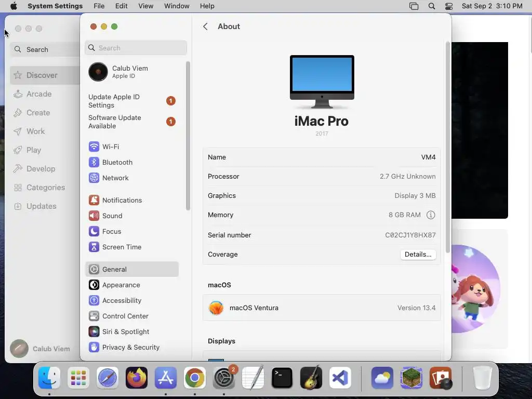This screenshot has width=532, height=399.
Task: Click App Store window search field
Action: [x=45, y=49]
